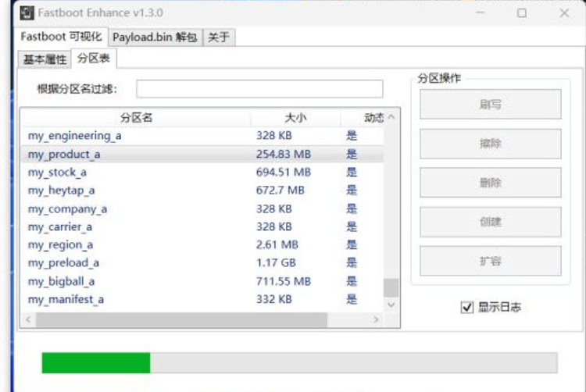Image resolution: width=586 pixels, height=392 pixels.
Task: Open the 关于 tab
Action: coord(219,37)
